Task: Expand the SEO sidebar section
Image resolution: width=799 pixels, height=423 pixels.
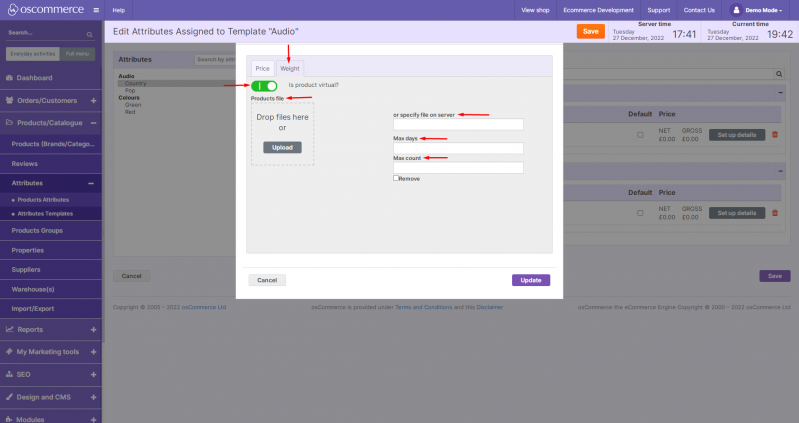Action: coord(93,374)
